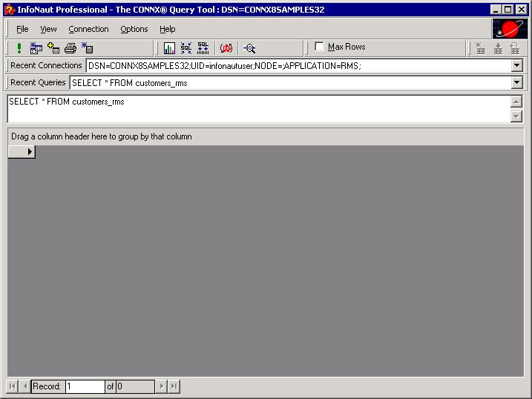Go to the first record
The width and height of the screenshot is (532, 399).
pyautogui.click(x=12, y=386)
